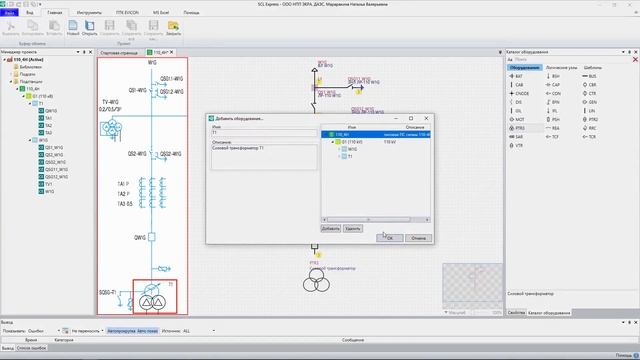This screenshot has height=360, width=640.
Task: Click the Новый (New) project icon
Action: (x=73, y=28)
